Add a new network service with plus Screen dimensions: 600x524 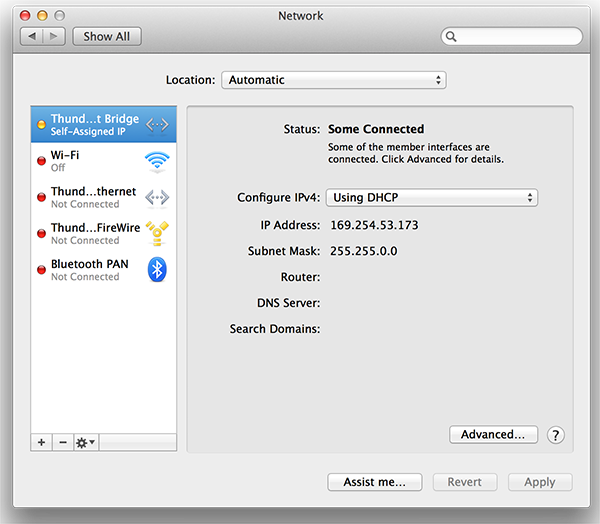(x=41, y=442)
